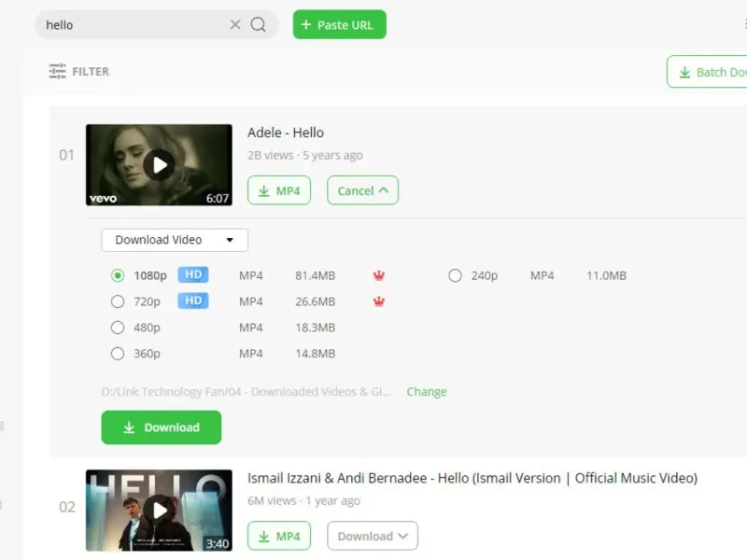Open the Ismail Izzani & Andi Bernadee title
747x560 pixels.
click(472, 478)
